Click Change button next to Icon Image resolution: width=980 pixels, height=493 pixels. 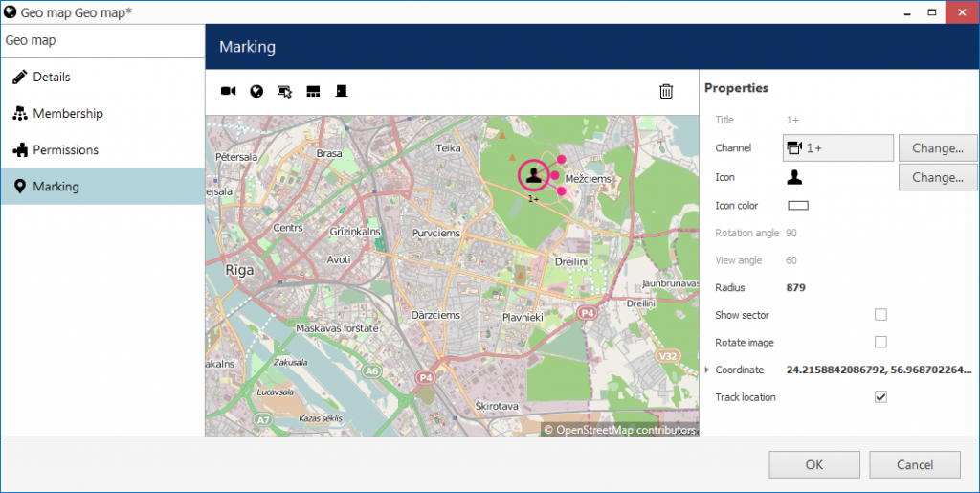pyautogui.click(x=938, y=177)
